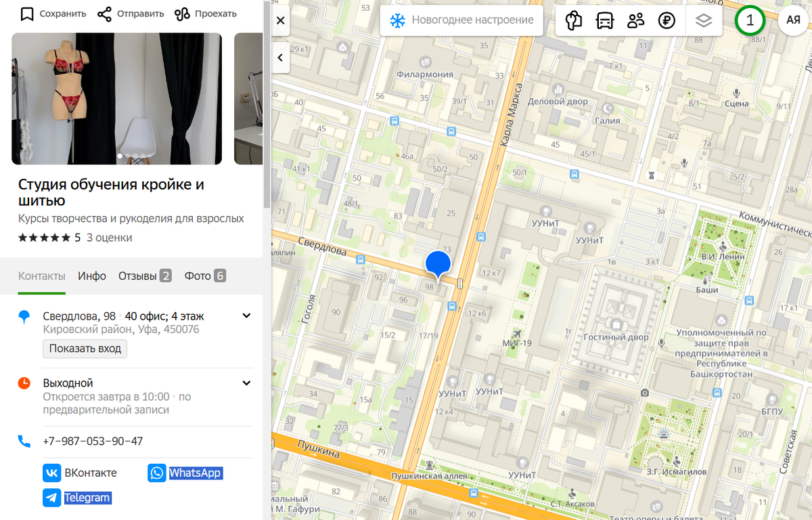Open the ВКонтакте link
The width and height of the screenshot is (812, 520).
click(80, 473)
